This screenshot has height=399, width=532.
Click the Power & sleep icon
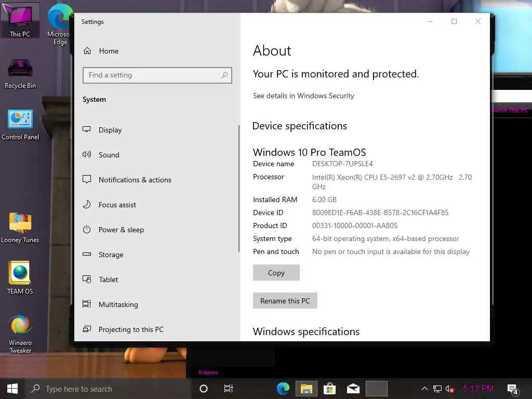[x=87, y=229]
